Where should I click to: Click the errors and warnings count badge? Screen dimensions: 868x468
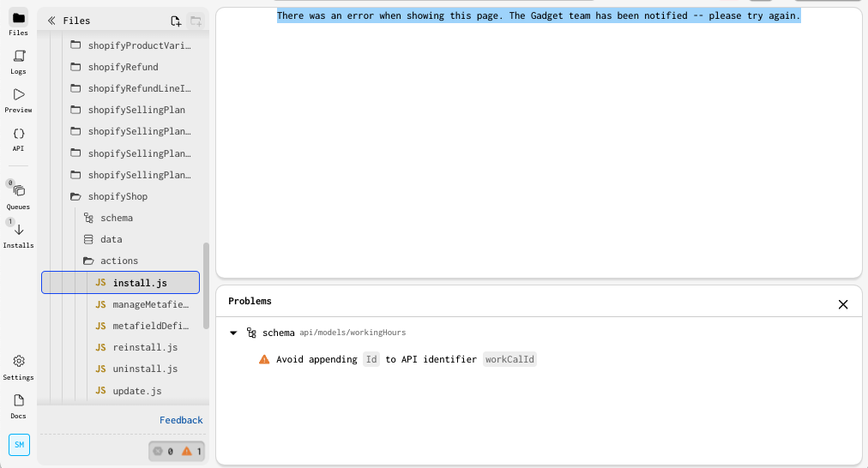point(177,451)
